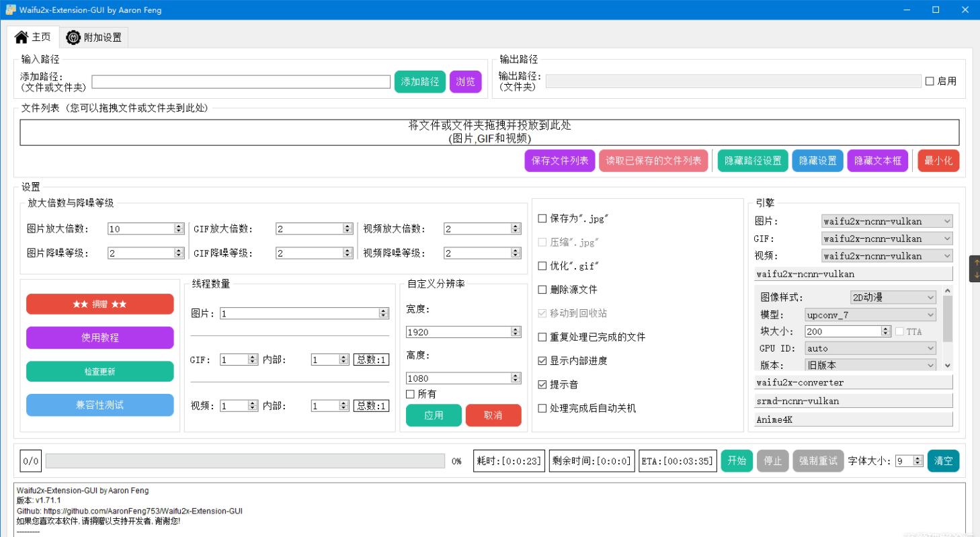Screen dimensions: 980x537
Task: Click the file drop area 将文件或文件夹拖拽并投放到此处
Action: pos(489,132)
